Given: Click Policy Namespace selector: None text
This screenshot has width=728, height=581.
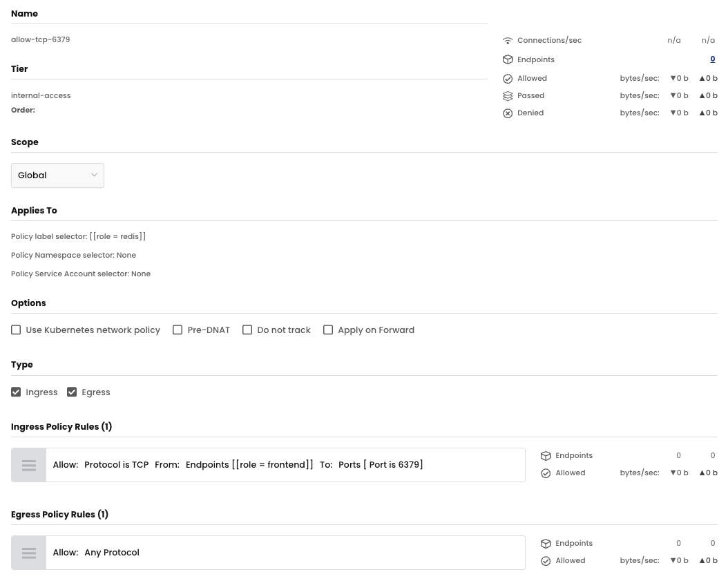Looking at the screenshot, I should [x=73, y=255].
